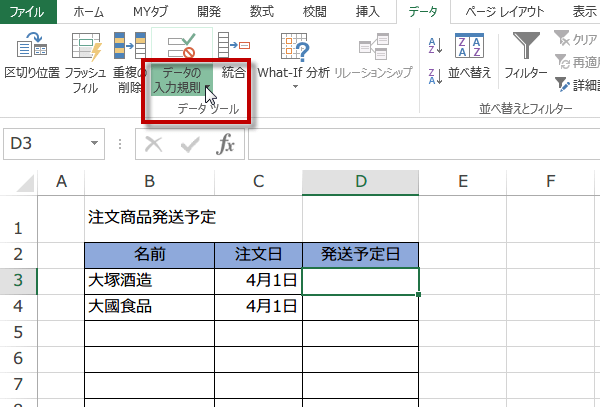Select column B header
The width and height of the screenshot is (600, 407).
coord(149,181)
